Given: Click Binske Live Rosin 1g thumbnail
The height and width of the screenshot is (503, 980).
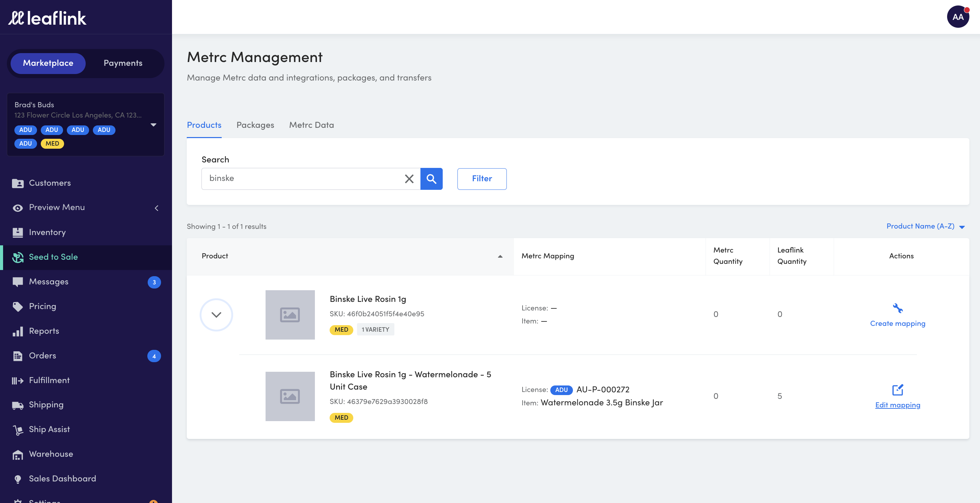Looking at the screenshot, I should point(290,315).
